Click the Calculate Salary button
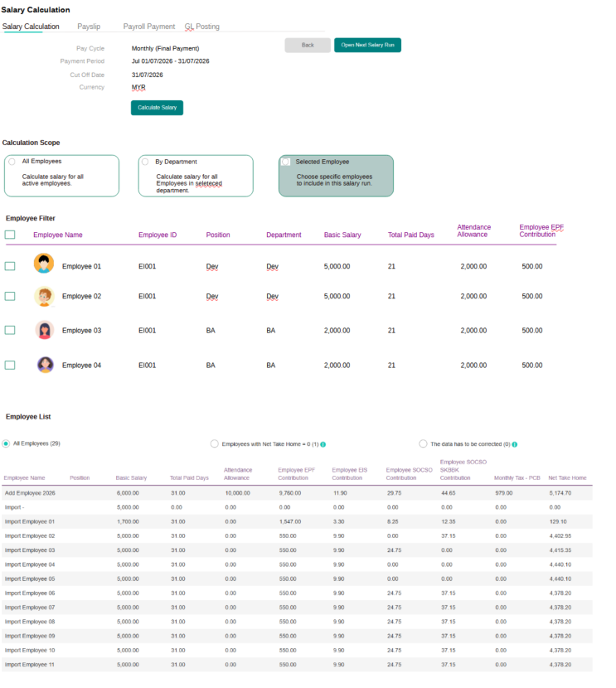 [x=157, y=108]
